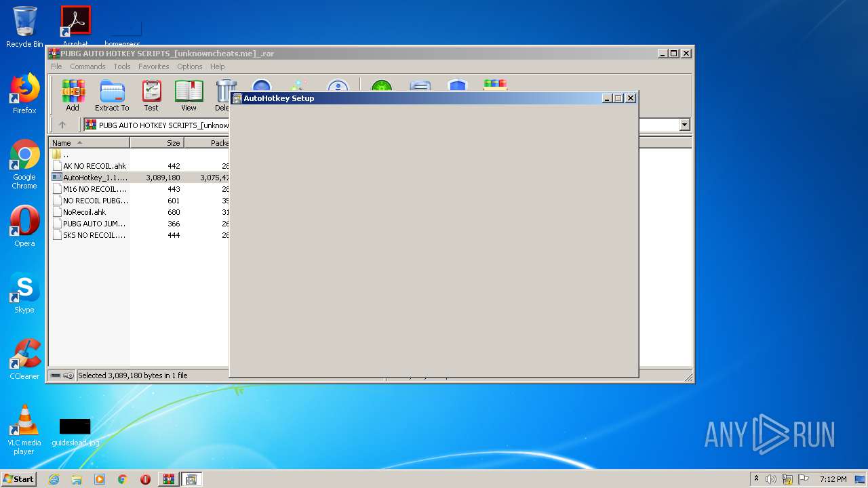
Task: Click the View toolbar icon in WinRAR
Action: click(x=189, y=96)
